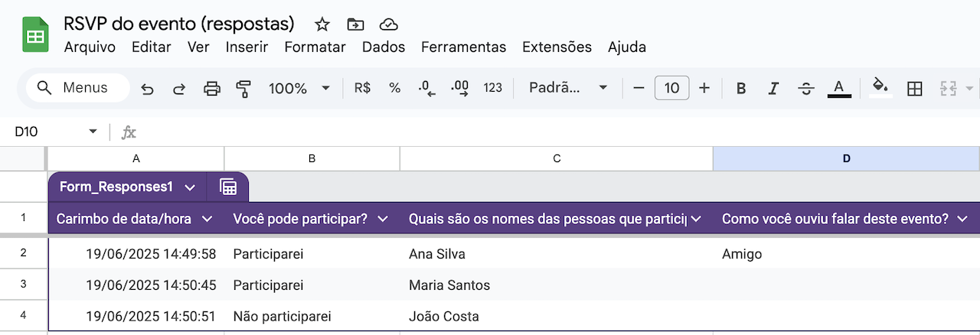Click the R$ currency format button
Screen dimensions: 980x335
click(362, 88)
